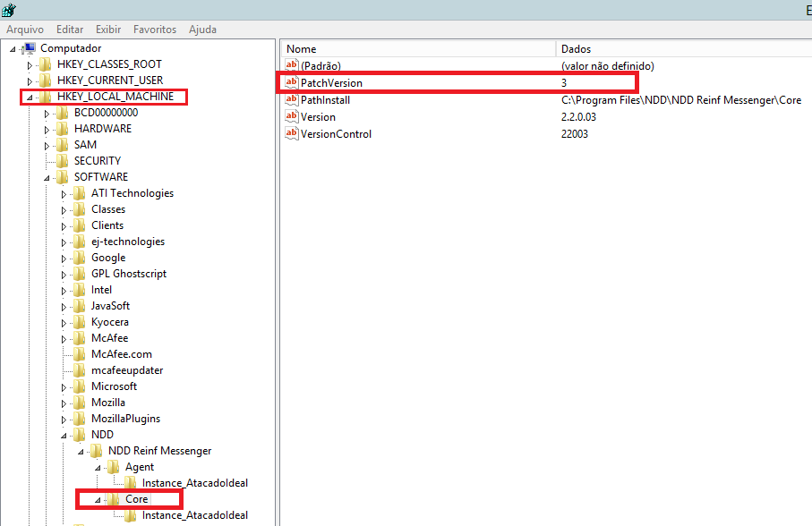Screen dimensions: 812x526
Task: Expand the BCD00000000 key arrow
Action: pos(47,114)
